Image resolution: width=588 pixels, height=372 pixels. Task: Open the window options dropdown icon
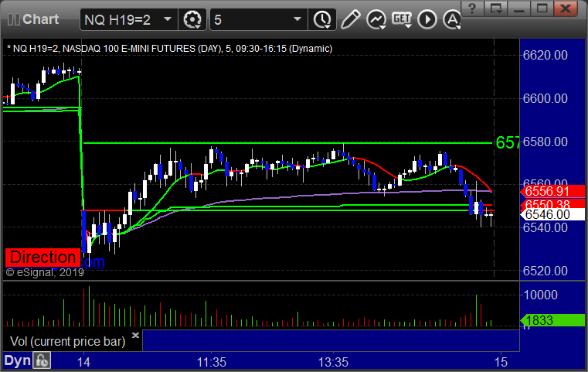pyautogui.click(x=496, y=9)
